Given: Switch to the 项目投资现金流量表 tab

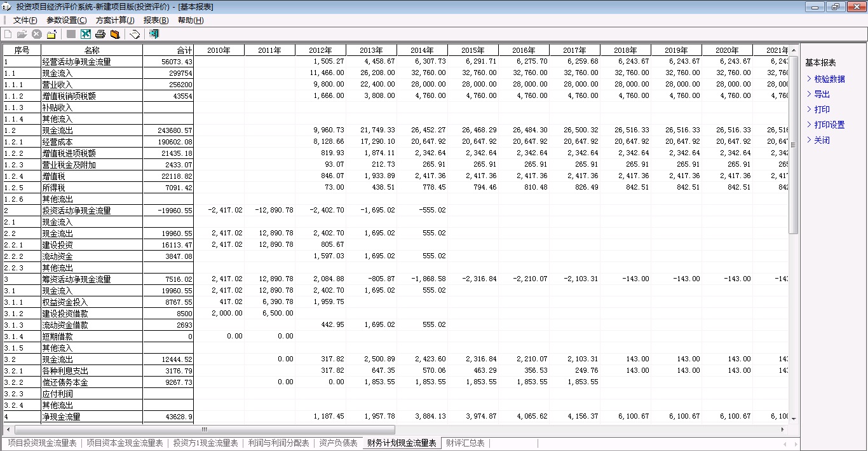Looking at the screenshot, I should [x=42, y=443].
